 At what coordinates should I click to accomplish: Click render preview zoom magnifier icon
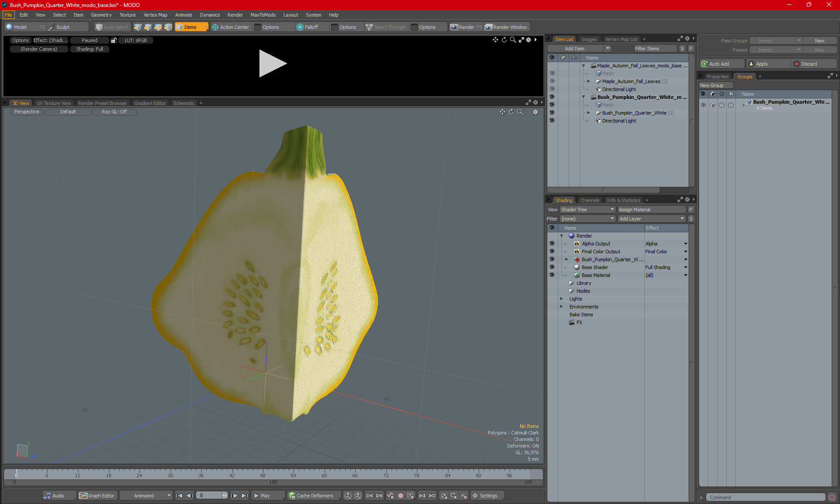pos(513,40)
